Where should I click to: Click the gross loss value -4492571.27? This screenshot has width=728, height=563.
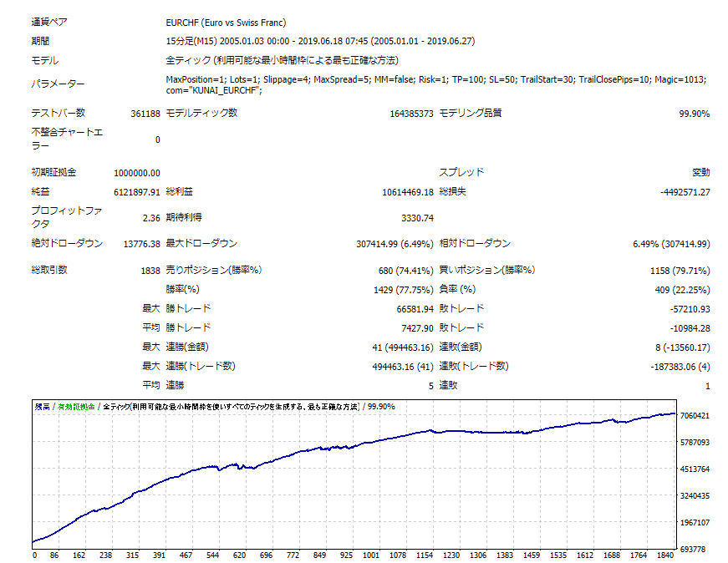click(x=685, y=192)
